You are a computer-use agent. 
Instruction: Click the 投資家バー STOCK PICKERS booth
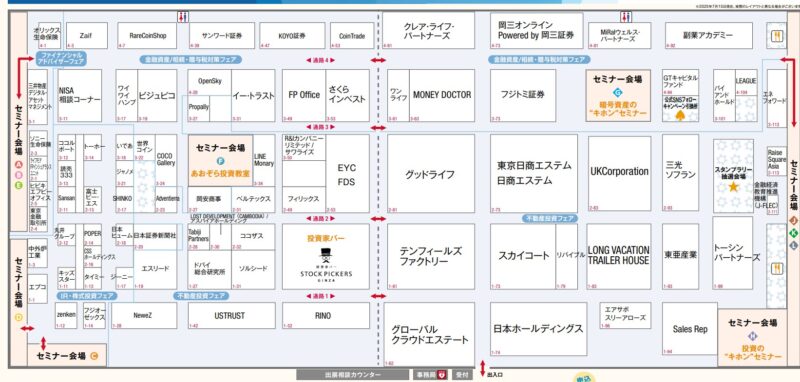[326, 257]
